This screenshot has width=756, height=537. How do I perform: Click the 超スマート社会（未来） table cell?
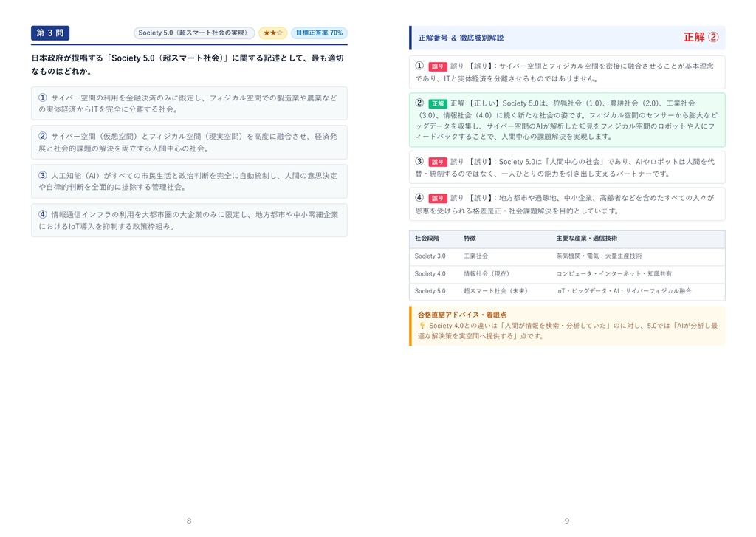(x=495, y=291)
